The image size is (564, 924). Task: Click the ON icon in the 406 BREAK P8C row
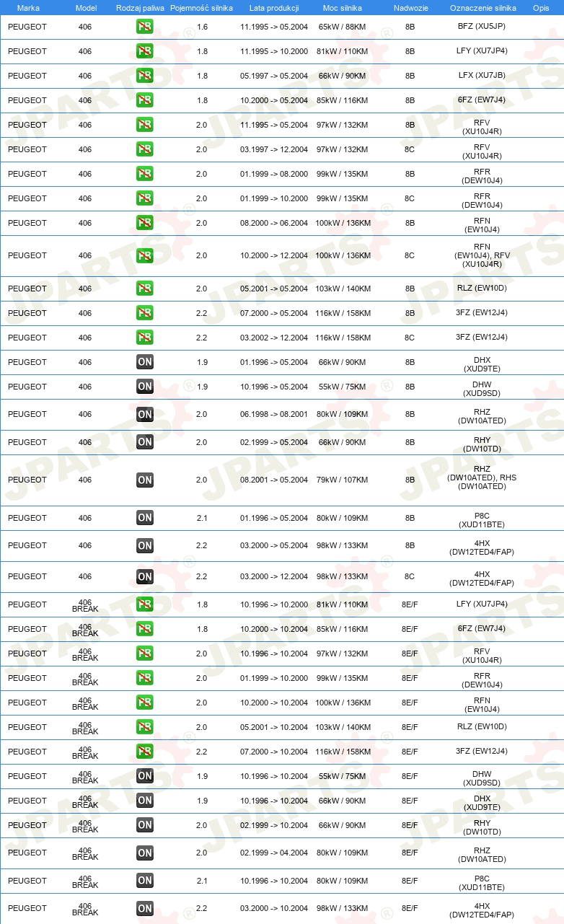coord(145,881)
